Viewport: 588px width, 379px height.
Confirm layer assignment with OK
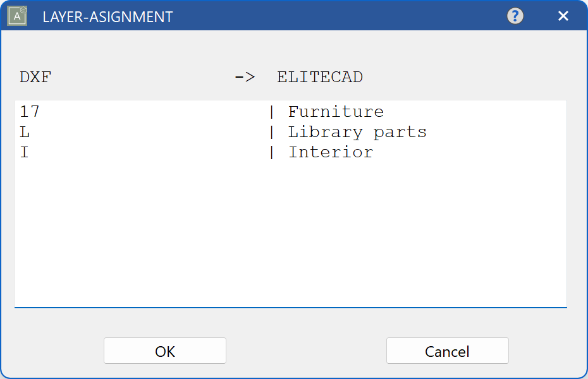click(164, 351)
